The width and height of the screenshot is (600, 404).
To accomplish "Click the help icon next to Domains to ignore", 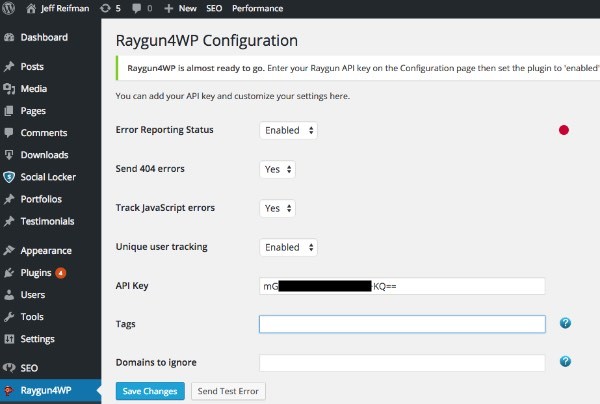I will point(565,362).
